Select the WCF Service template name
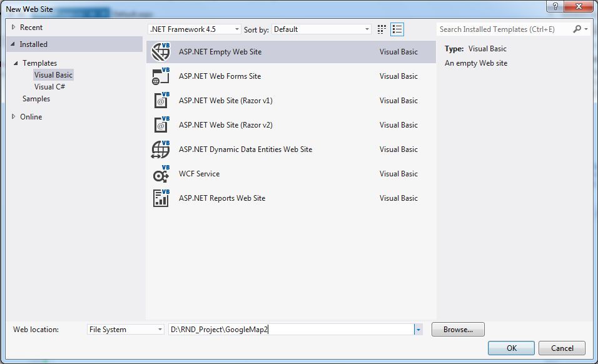The height and width of the screenshot is (364, 598). (x=199, y=174)
